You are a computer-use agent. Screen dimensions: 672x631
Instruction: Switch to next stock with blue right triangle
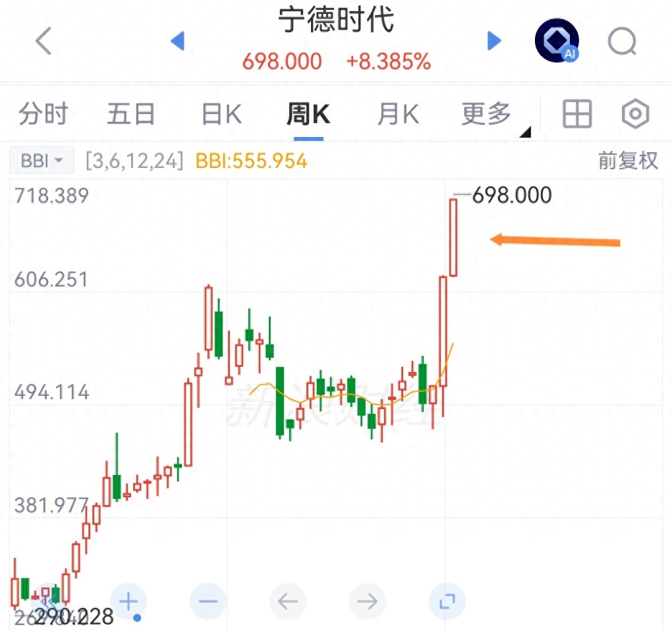pos(494,41)
